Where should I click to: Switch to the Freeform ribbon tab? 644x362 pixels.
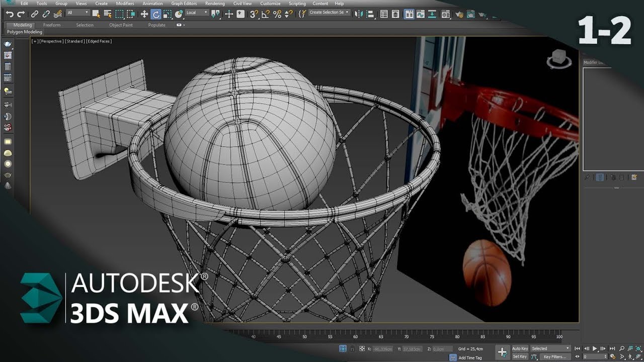coord(52,25)
